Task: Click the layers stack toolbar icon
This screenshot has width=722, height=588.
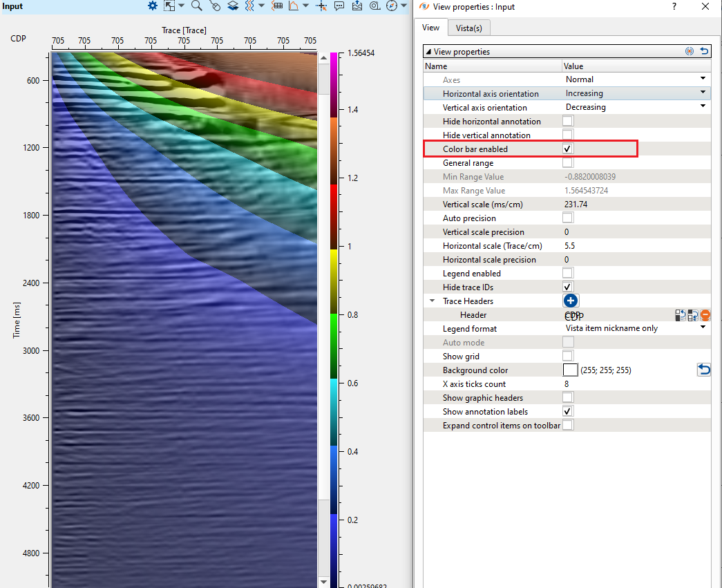Action: pyautogui.click(x=233, y=6)
